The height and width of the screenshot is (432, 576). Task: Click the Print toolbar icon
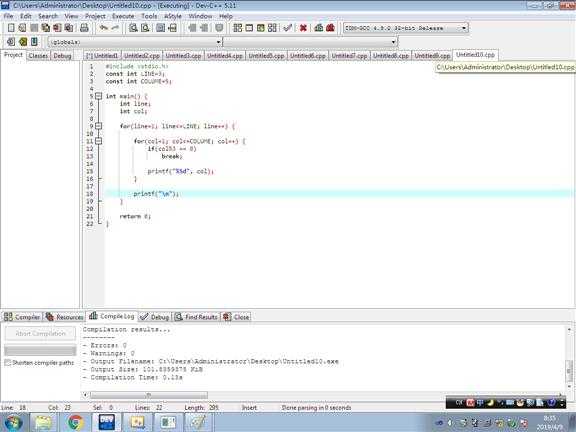pyautogui.click(x=84, y=28)
